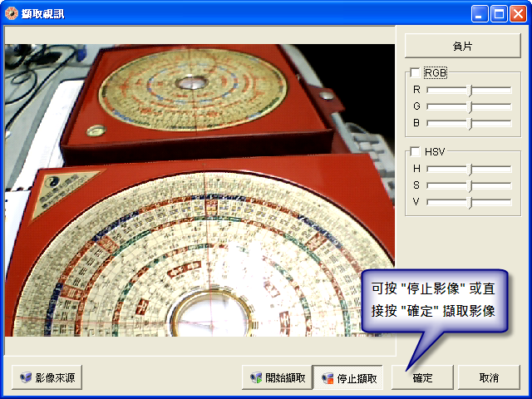Adjust the H hue slider thumb
The width and height of the screenshot is (532, 399).
pos(470,169)
